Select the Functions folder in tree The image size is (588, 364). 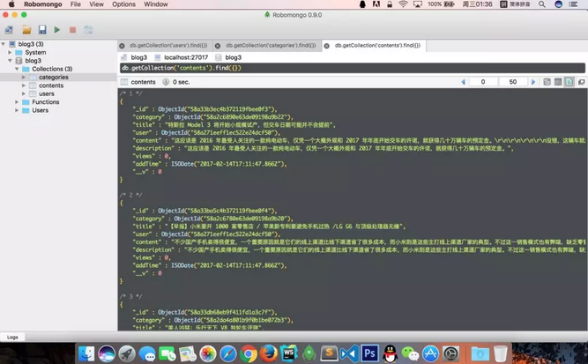coord(45,102)
